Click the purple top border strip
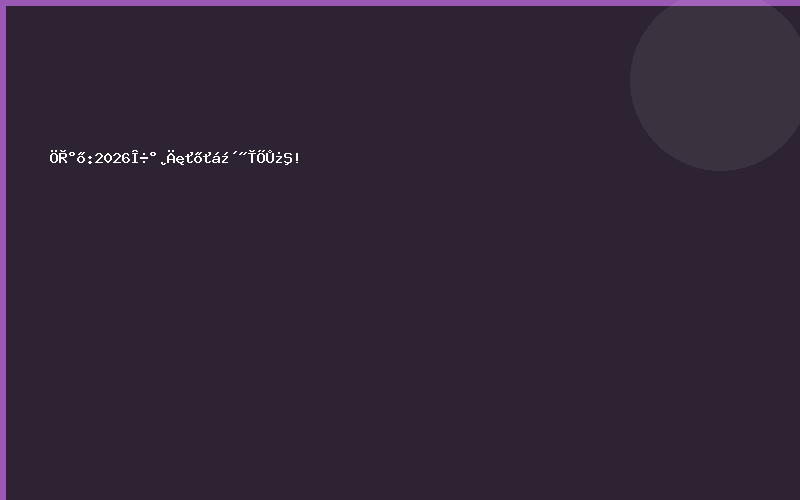The image size is (800, 500). click(x=400, y=2)
